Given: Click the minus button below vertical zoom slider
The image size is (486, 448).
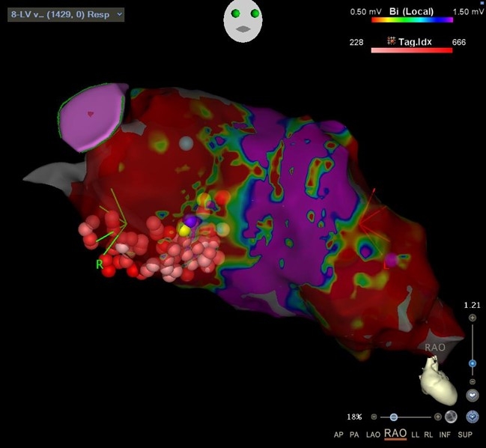Looking at the screenshot, I should tap(472, 381).
